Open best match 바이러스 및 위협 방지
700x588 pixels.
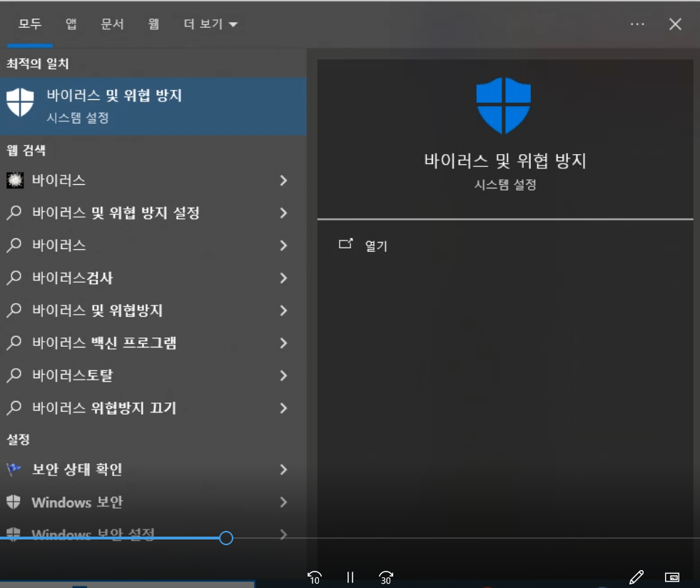coord(153,106)
